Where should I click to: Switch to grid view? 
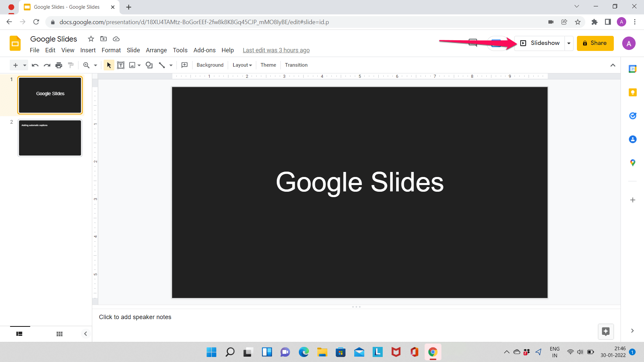(x=59, y=334)
